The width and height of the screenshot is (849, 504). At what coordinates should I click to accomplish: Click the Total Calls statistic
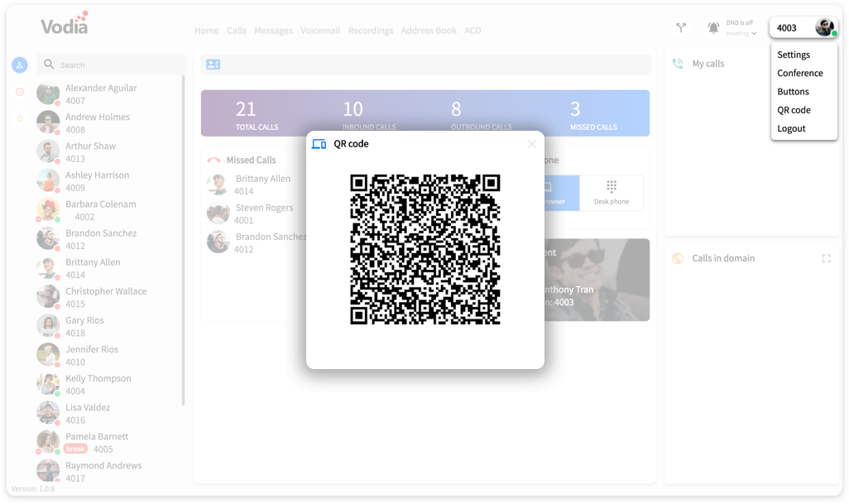pyautogui.click(x=257, y=115)
